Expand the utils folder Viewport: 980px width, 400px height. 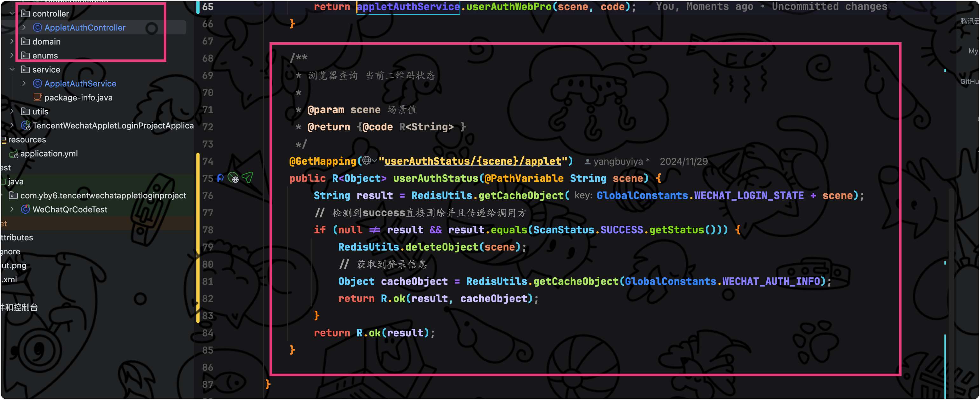tap(12, 112)
